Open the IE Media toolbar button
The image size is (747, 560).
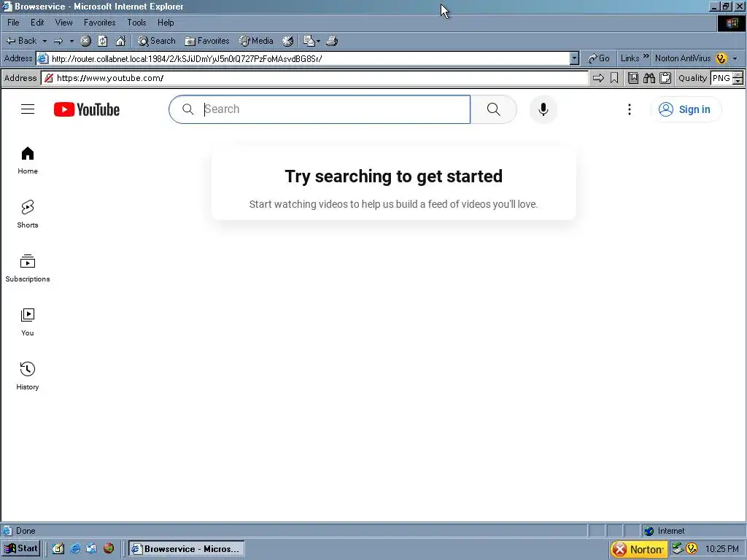256,41
